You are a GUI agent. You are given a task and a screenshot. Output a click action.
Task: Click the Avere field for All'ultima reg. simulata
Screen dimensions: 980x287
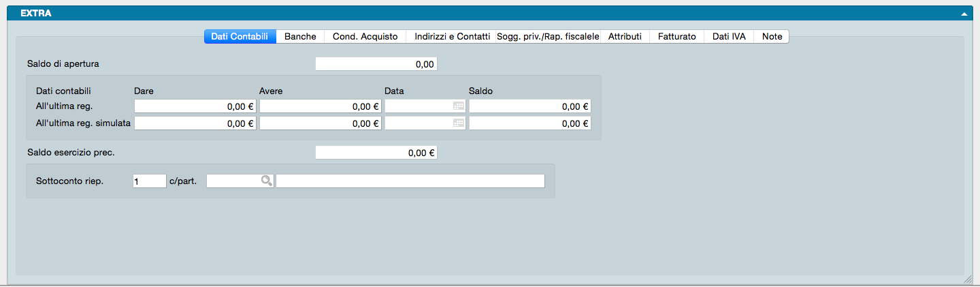320,123
